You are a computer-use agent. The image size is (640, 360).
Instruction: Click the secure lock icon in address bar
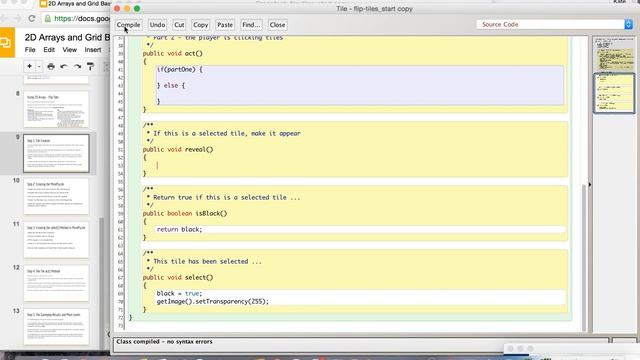48,18
